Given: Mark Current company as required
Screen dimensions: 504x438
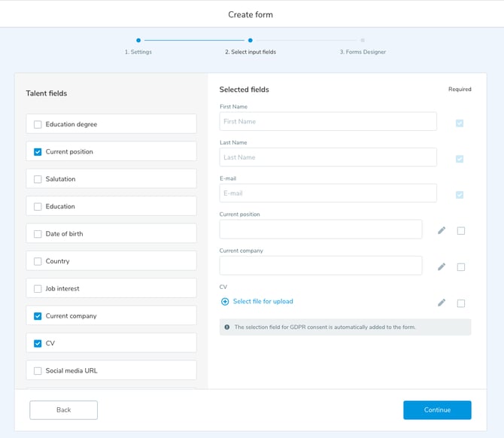Looking at the screenshot, I should (x=461, y=267).
